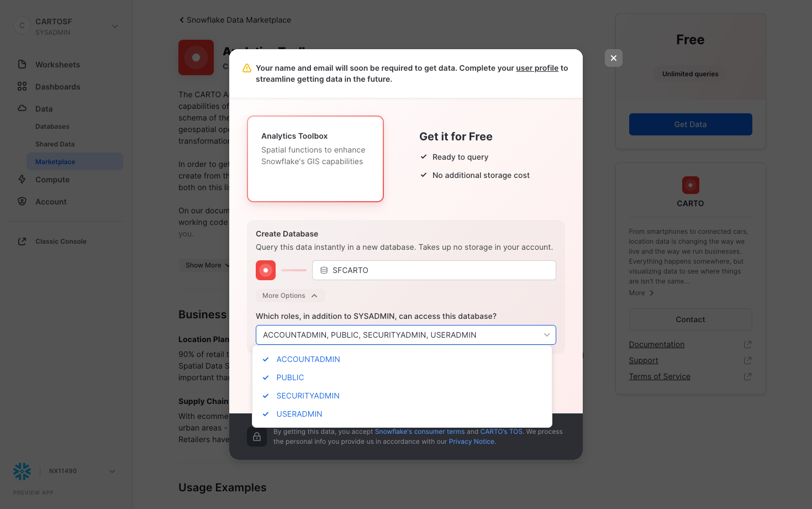Image resolution: width=812 pixels, height=509 pixels.
Task: Close the Get Data dialog
Action: click(613, 58)
